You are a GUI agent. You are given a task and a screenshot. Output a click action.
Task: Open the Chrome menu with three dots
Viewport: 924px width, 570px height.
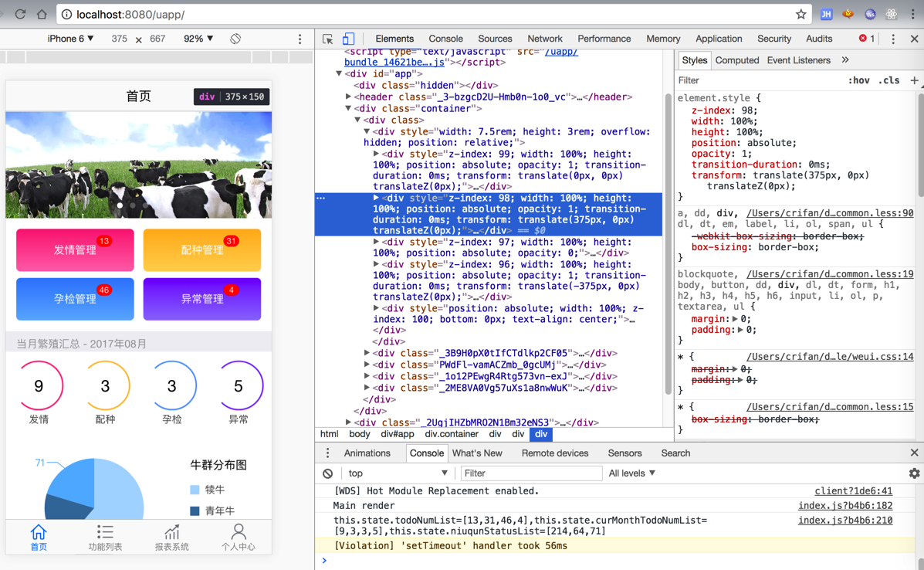click(x=912, y=14)
